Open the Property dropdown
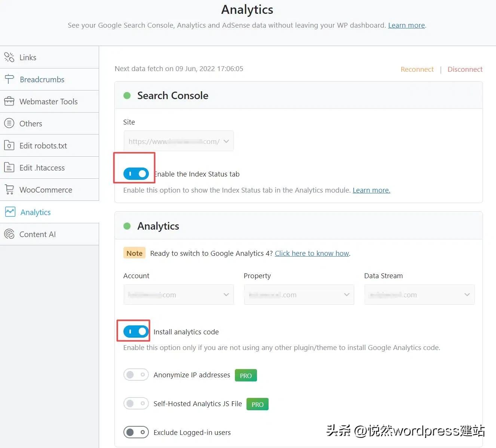This screenshot has height=448, width=496. pyautogui.click(x=299, y=295)
